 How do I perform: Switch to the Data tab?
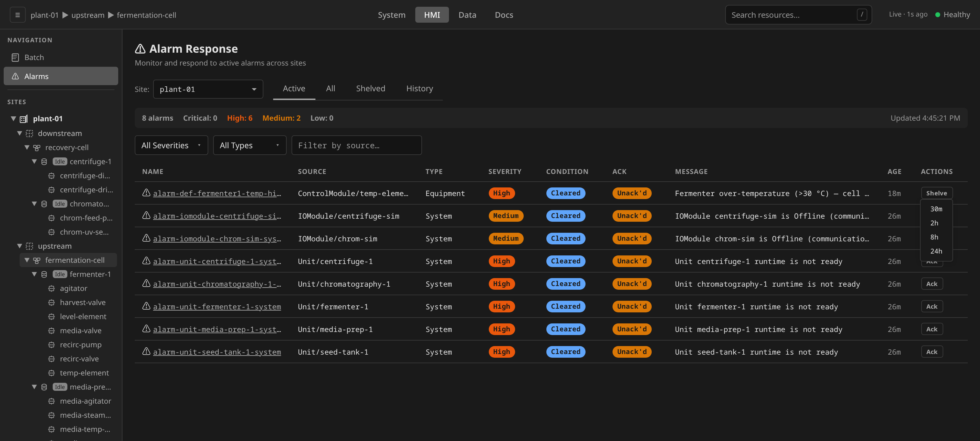(467, 15)
